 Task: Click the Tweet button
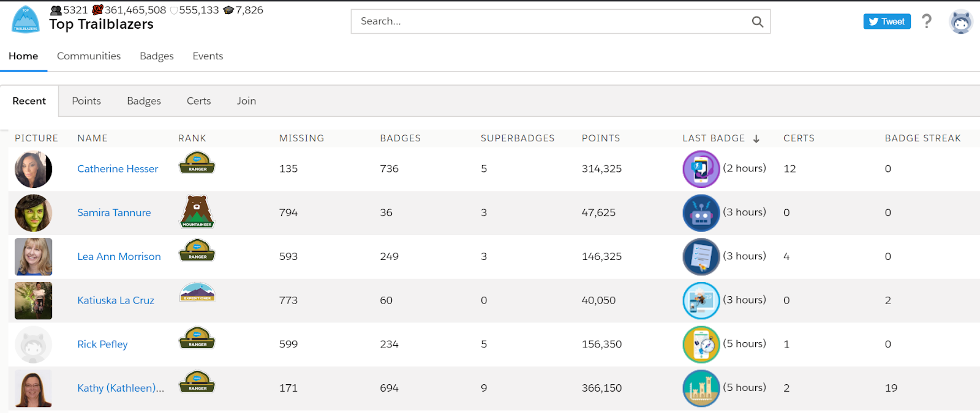(x=887, y=21)
